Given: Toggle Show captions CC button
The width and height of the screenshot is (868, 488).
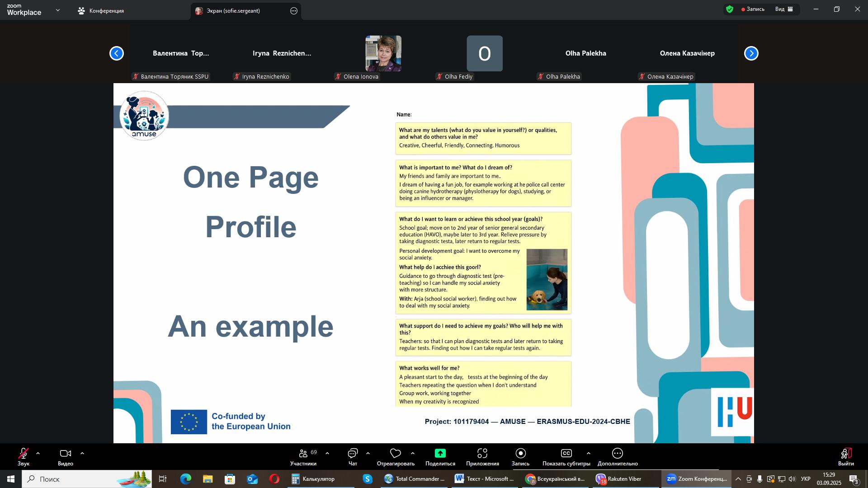Looking at the screenshot, I should (x=566, y=453).
